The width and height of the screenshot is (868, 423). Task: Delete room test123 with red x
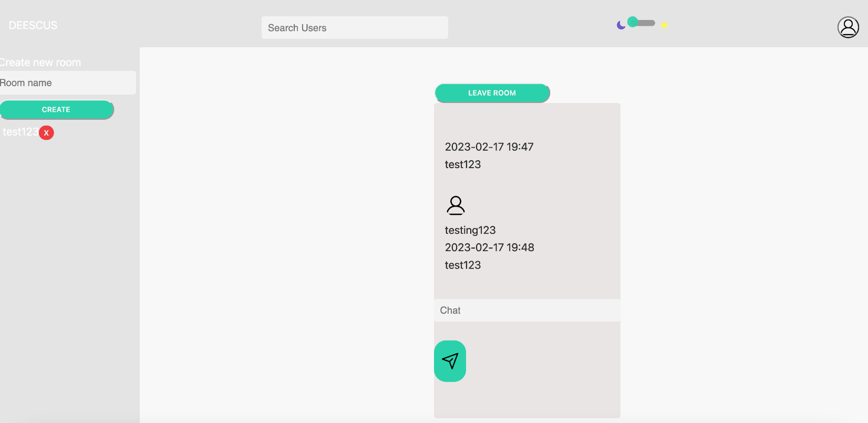tap(46, 132)
